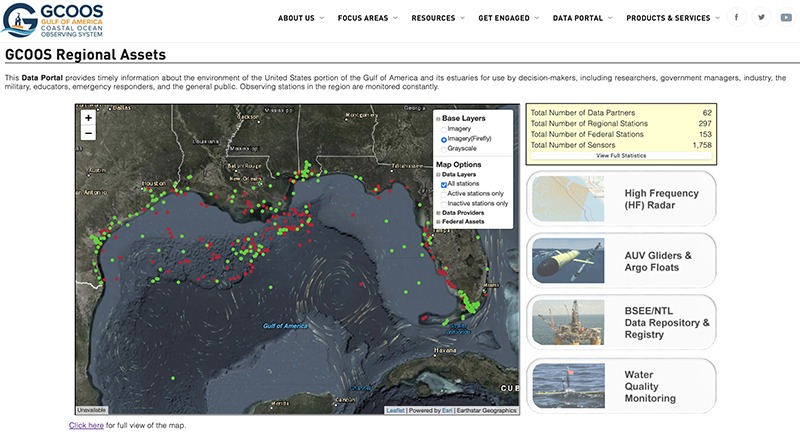Image resolution: width=800 pixels, height=432 pixels.
Task: Collapse the Base Layers section
Action: pos(438,118)
